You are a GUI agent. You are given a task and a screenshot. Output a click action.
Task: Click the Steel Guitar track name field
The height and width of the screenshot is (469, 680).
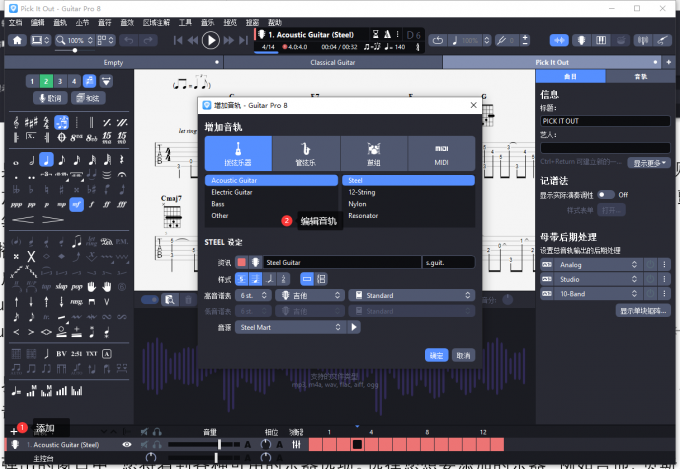pos(340,262)
